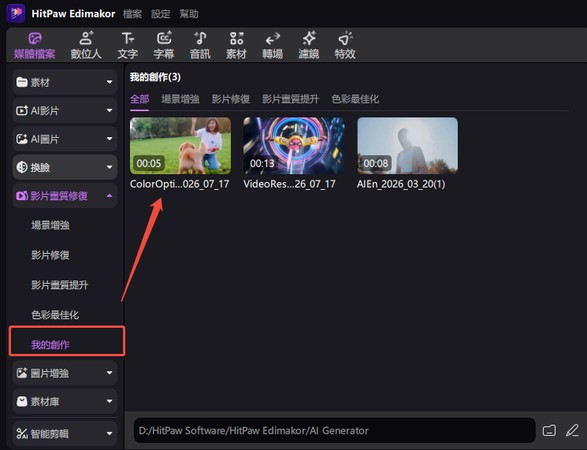Open the 特效 effects tool
This screenshot has width=587, height=450.
pos(345,46)
